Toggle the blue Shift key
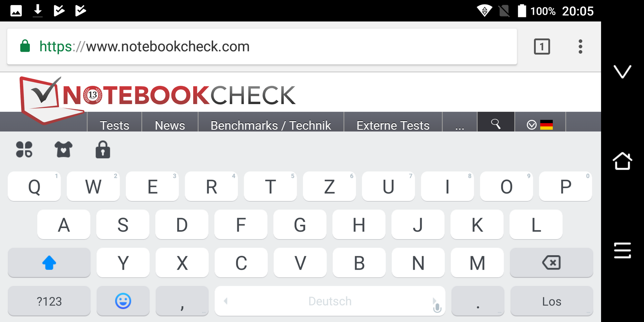644x322 pixels. 49,263
